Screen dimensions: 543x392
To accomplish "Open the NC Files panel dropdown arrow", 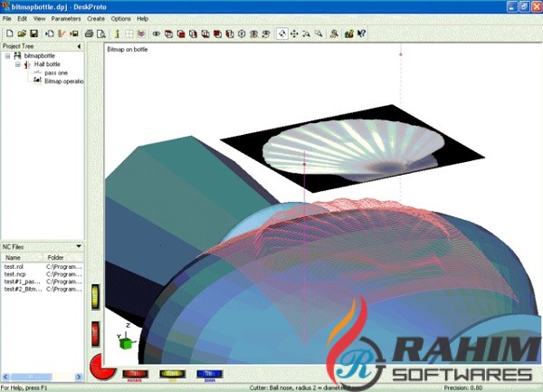I will 79,246.
